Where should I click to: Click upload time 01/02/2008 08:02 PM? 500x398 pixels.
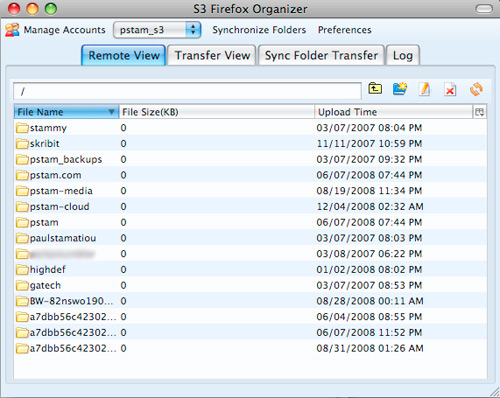pos(369,269)
